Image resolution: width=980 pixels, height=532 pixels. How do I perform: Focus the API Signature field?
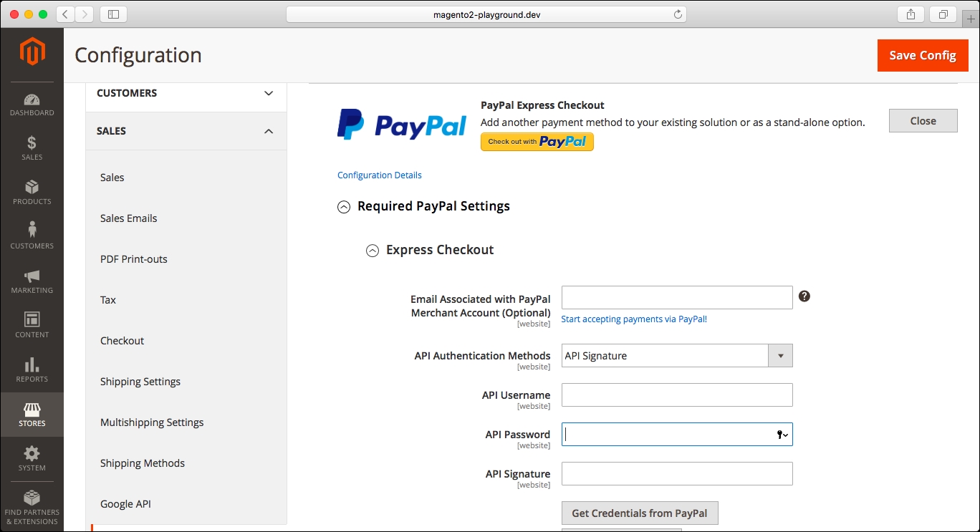pyautogui.click(x=677, y=473)
